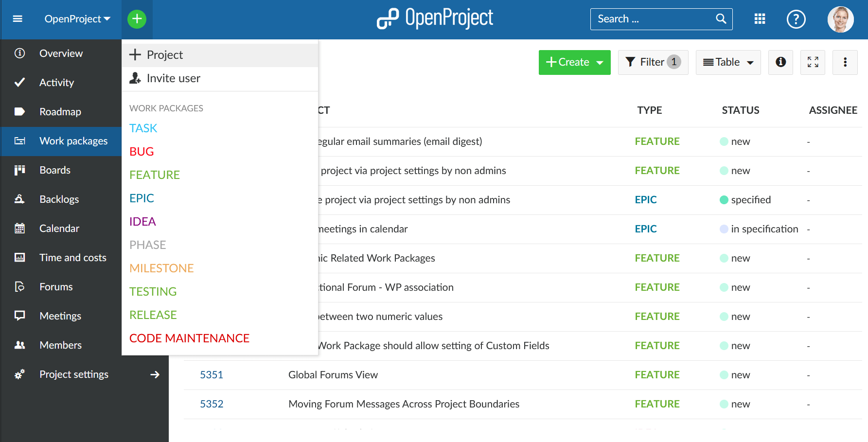The width and height of the screenshot is (868, 442).
Task: Click the hamburger menu icon
Action: 18,19
